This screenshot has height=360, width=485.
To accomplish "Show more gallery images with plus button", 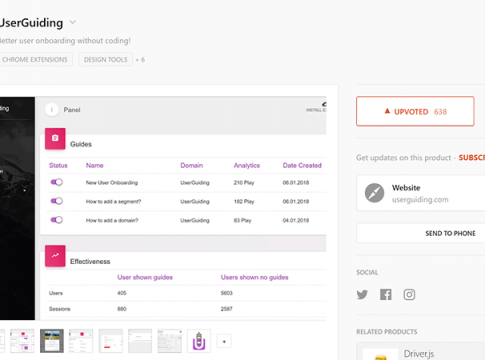I will pyautogui.click(x=224, y=341).
